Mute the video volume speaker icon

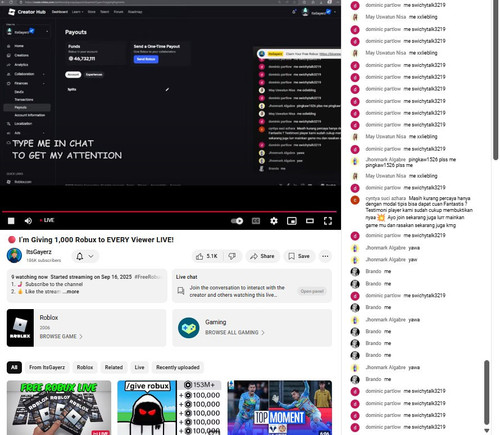(x=28, y=221)
